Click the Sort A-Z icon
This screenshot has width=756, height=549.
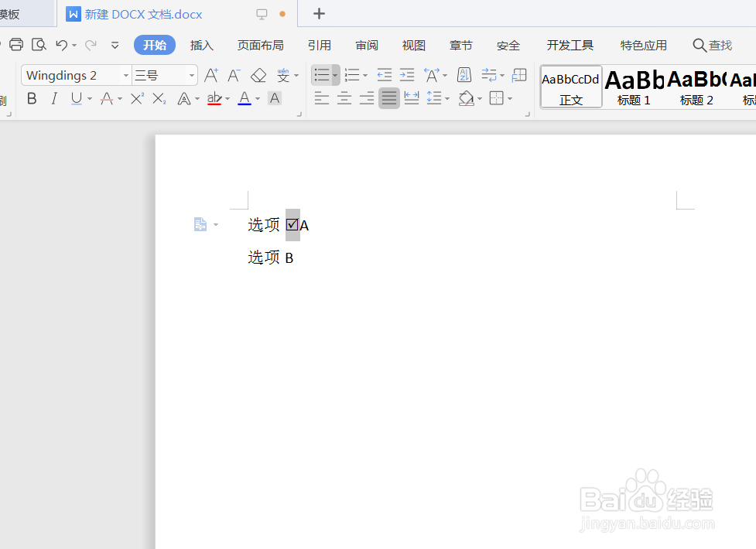[464, 75]
